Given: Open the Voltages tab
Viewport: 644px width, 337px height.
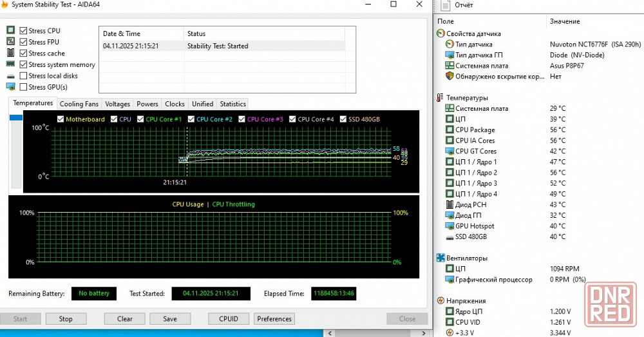Looking at the screenshot, I should 117,104.
